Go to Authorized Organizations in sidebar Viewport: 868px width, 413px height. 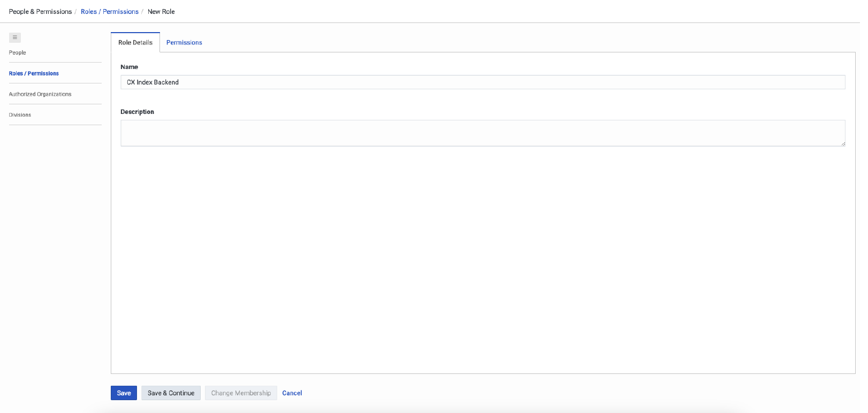(40, 94)
